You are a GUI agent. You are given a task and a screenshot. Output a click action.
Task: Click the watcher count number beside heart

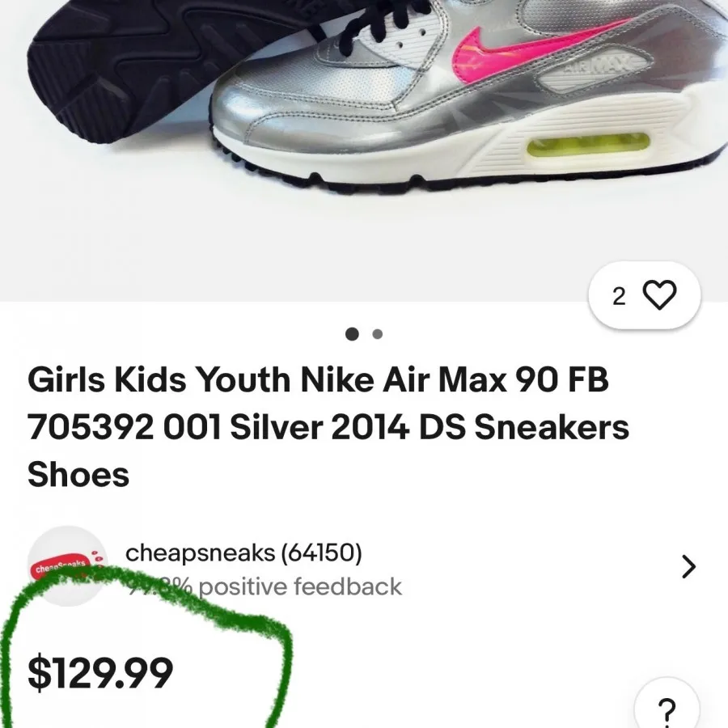(x=619, y=297)
